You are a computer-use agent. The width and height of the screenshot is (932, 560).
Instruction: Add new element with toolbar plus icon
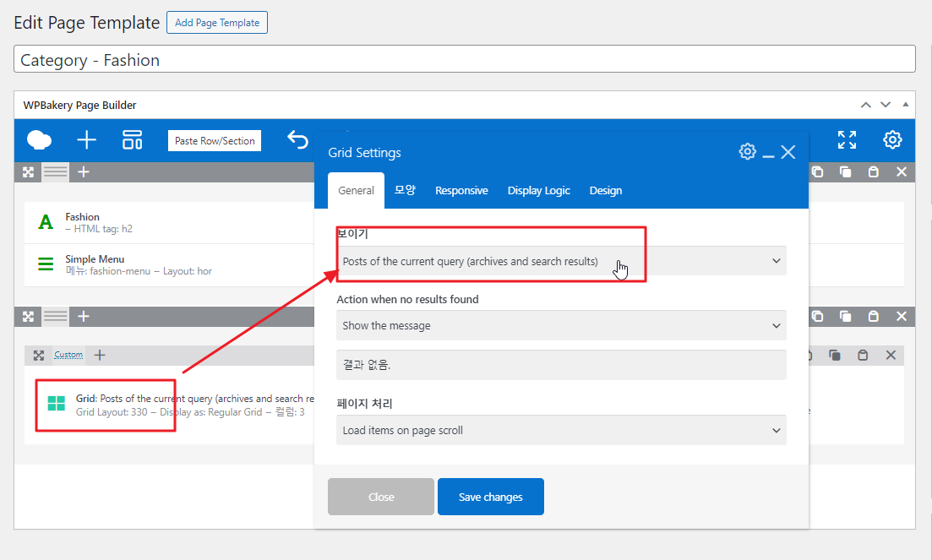87,140
